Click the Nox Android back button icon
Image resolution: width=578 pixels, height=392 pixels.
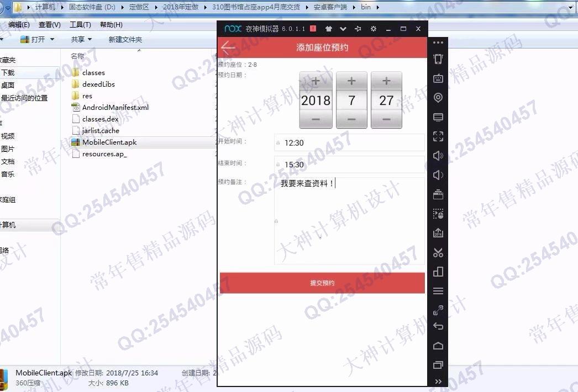(x=438, y=326)
